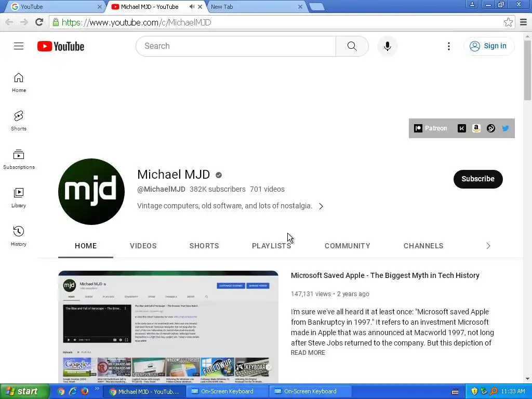Click Chrome user profile icon in titlebar
The height and width of the screenshot is (399, 532).
point(472,4)
